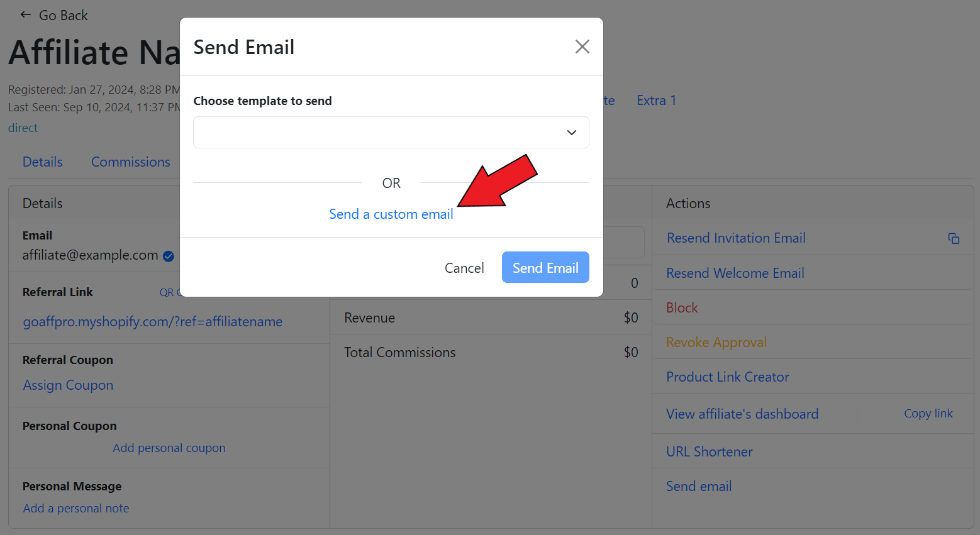Add a personal note link
Screen dimensions: 980x535
76,509
